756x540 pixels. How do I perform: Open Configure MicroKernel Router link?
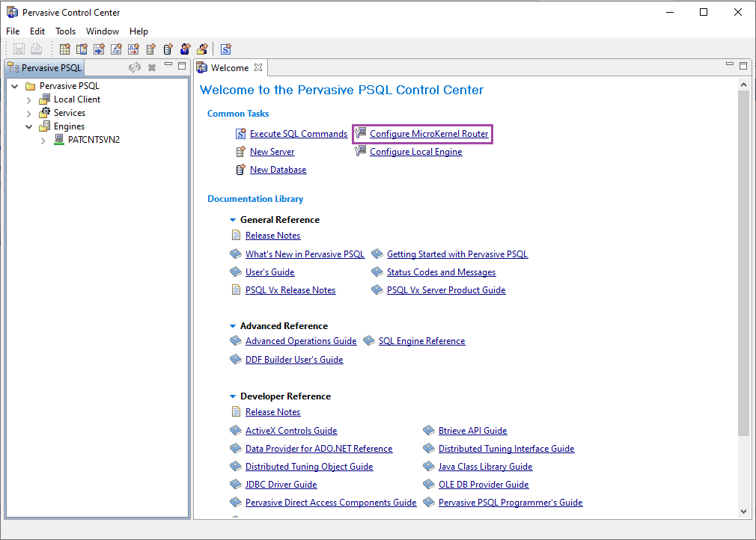(x=429, y=134)
